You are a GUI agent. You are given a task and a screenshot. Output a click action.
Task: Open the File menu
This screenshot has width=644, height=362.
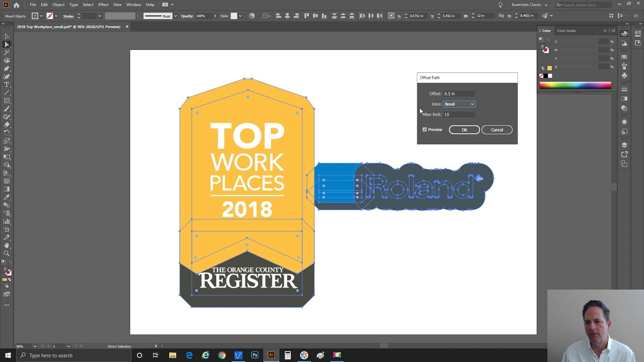click(x=33, y=5)
